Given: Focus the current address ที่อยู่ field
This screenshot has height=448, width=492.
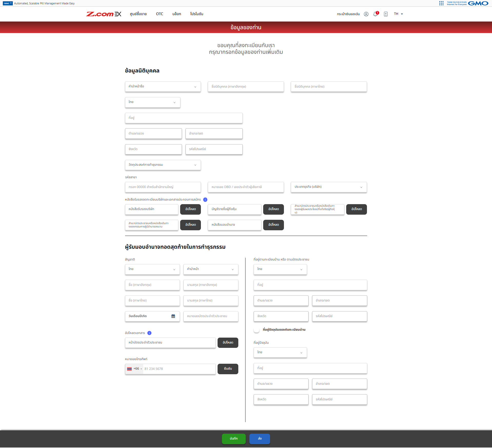Looking at the screenshot, I should 310,368.
